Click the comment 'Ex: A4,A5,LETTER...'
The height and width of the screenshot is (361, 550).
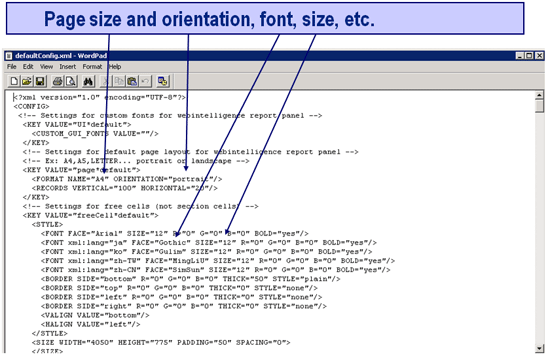136,161
